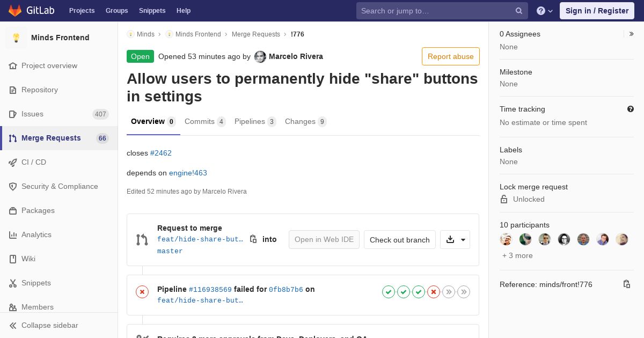Click Minds Frontend breadcrumb link

198,34
